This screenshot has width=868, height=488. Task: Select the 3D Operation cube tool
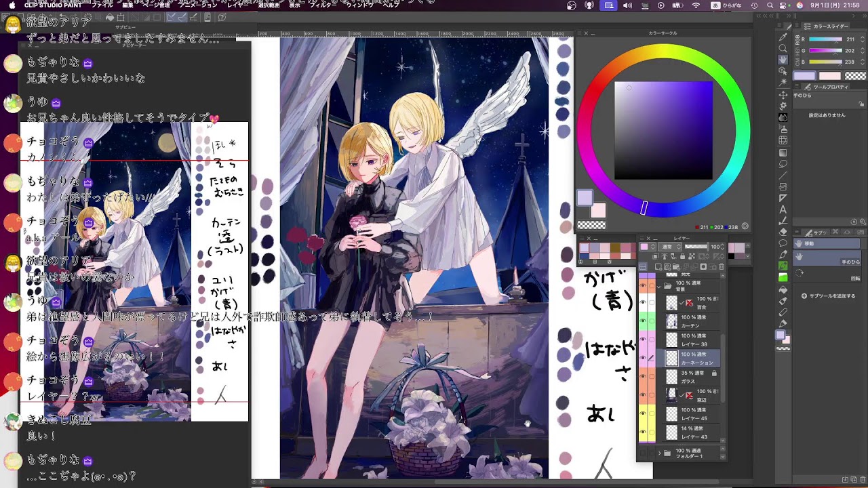783,71
